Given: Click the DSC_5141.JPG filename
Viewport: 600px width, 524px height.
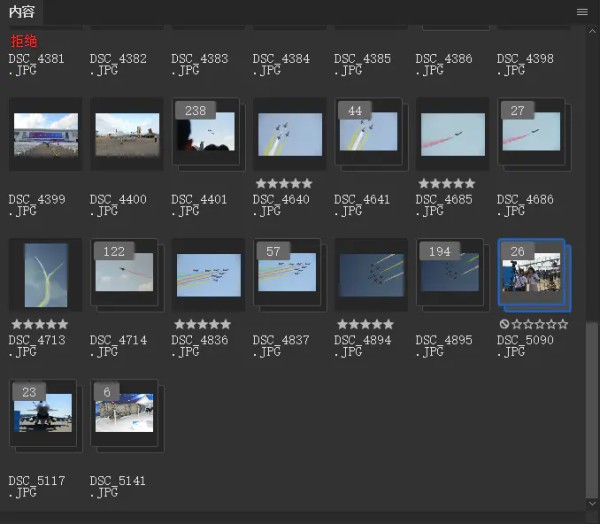Looking at the screenshot, I should tap(117, 487).
